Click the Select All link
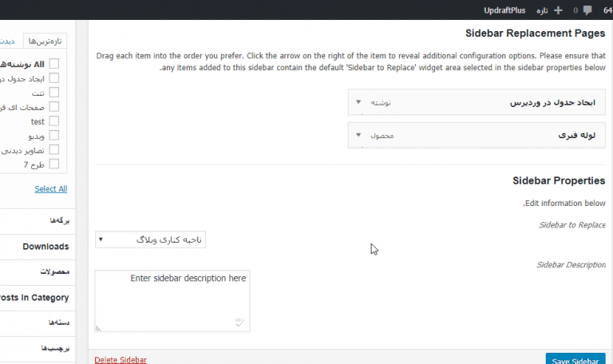This screenshot has height=364, width=613. tap(51, 189)
